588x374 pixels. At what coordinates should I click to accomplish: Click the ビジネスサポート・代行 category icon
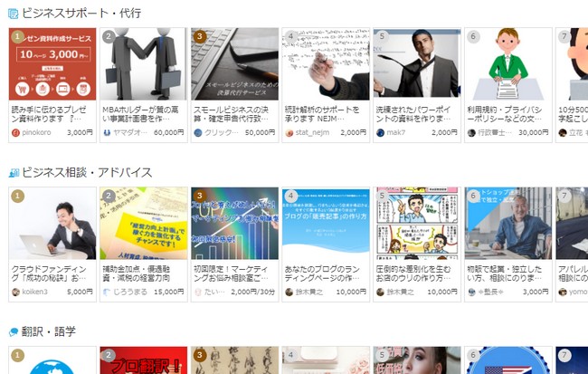pyautogui.click(x=14, y=14)
